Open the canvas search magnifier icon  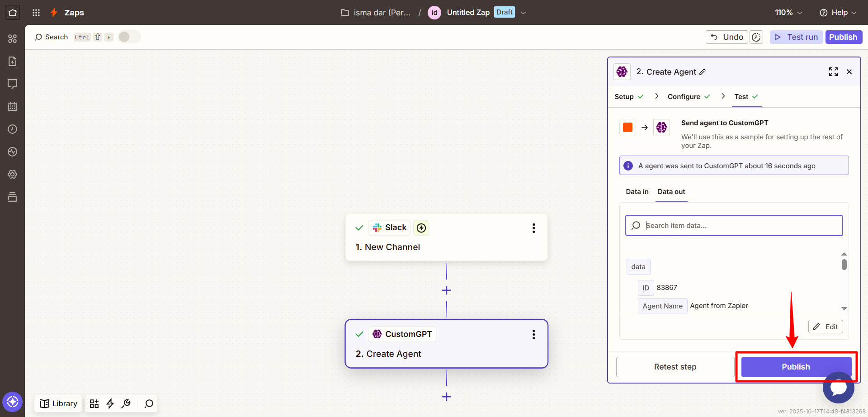149,403
